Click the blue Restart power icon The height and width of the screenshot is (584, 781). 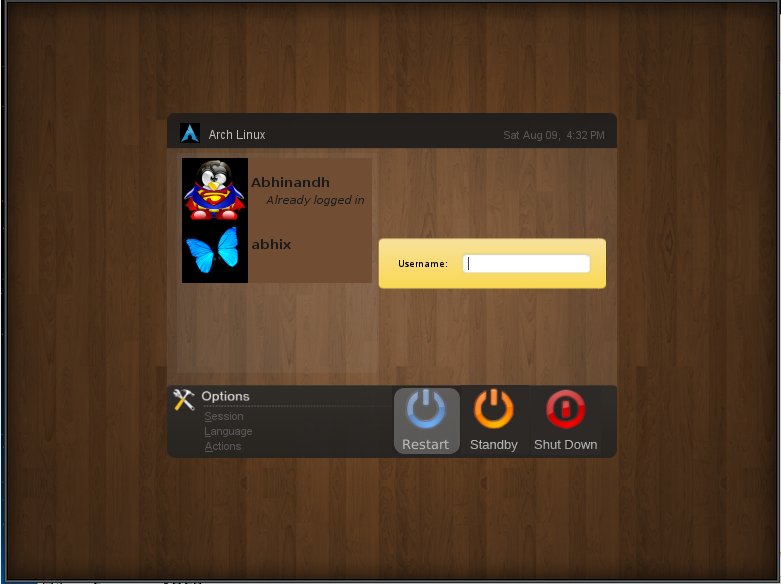426,409
